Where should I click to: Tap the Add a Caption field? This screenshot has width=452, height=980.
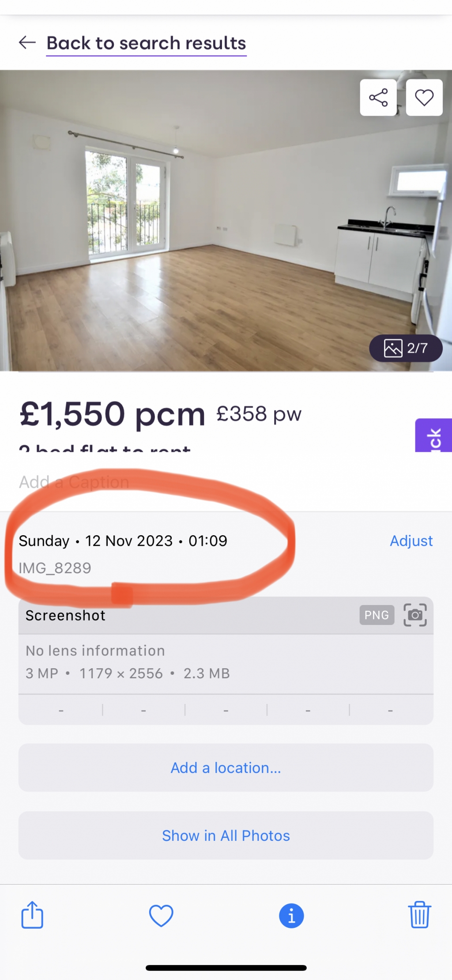point(74,482)
